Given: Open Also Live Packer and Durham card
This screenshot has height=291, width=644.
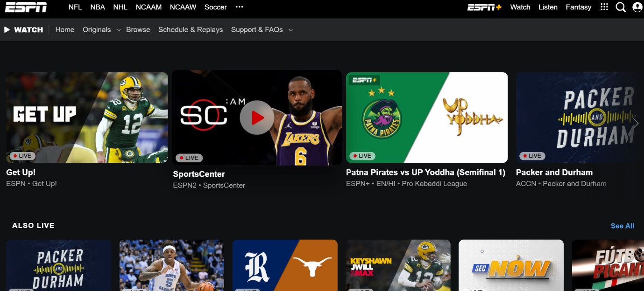Looking at the screenshot, I should [x=59, y=265].
